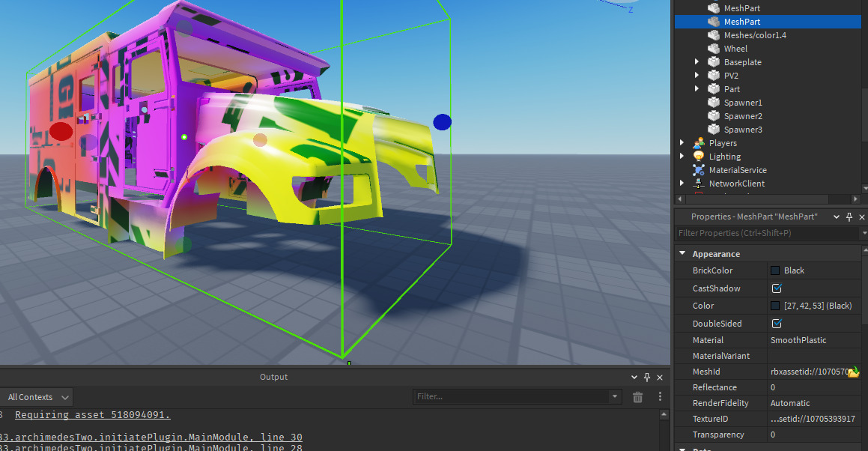Click the blue circular handle in viewport
The height and width of the screenshot is (451, 868).
click(x=442, y=122)
